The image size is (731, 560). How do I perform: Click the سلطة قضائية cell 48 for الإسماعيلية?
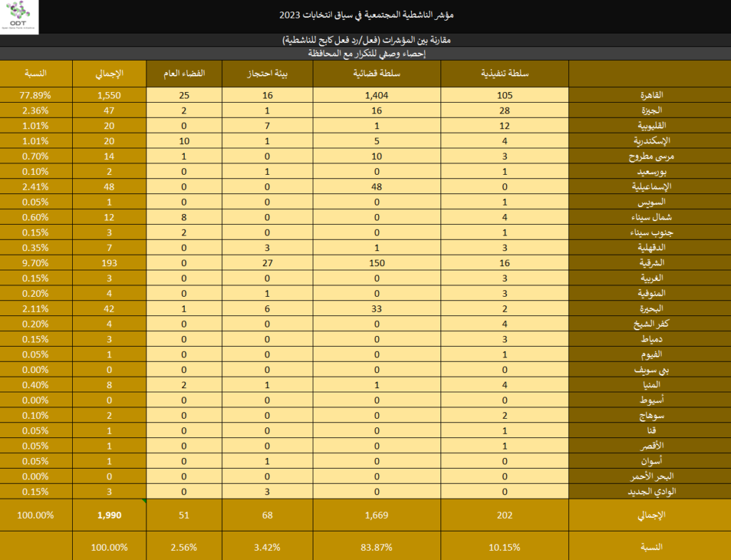tap(377, 187)
